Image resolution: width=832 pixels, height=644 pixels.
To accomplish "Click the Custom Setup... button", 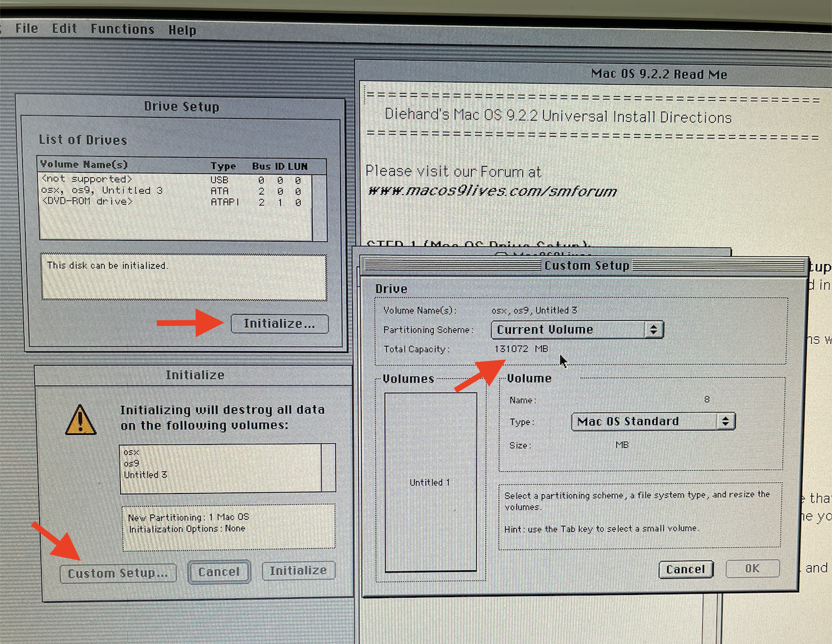I will (118, 573).
